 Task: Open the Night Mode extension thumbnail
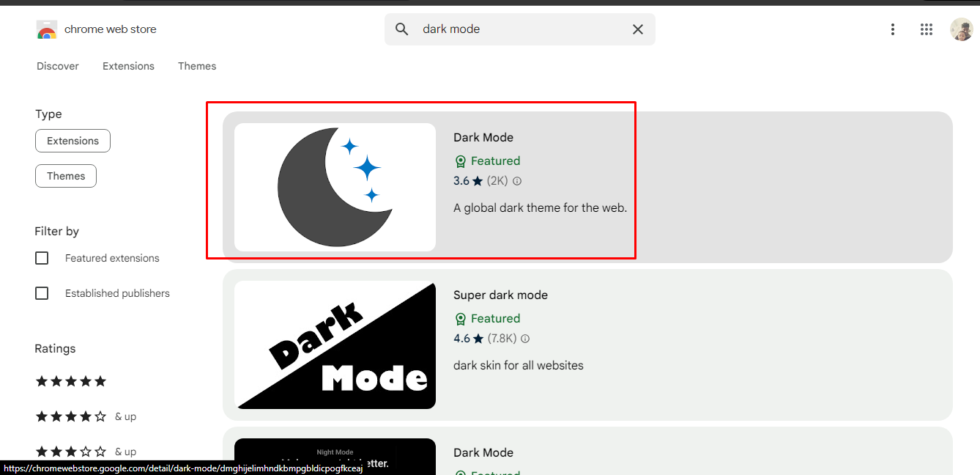point(335,457)
